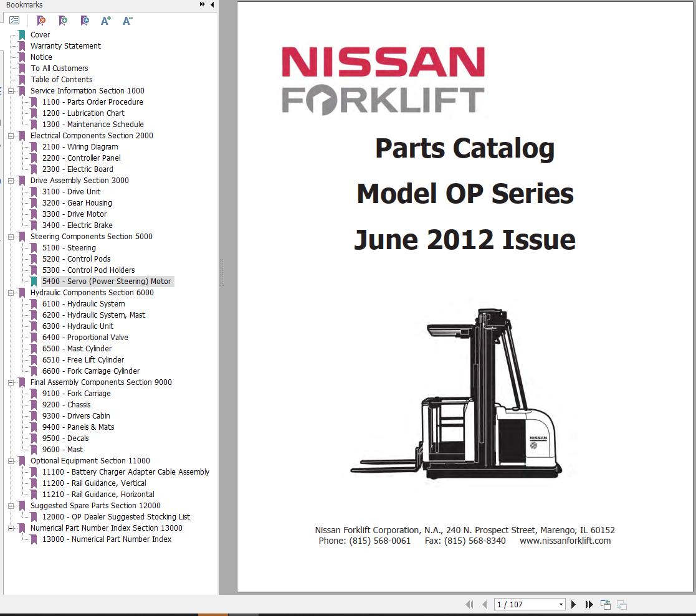
Task: Select 5400 - Servo (Power Steering) Motor
Action: click(107, 282)
